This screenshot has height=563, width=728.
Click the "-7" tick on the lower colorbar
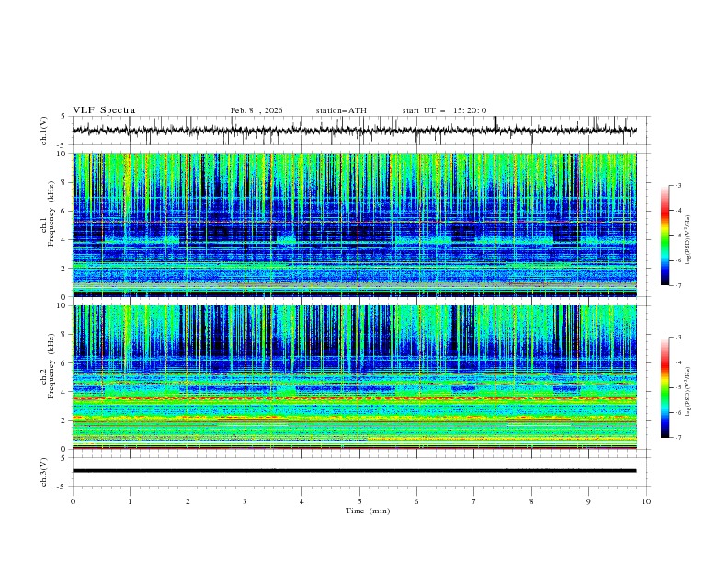(678, 438)
